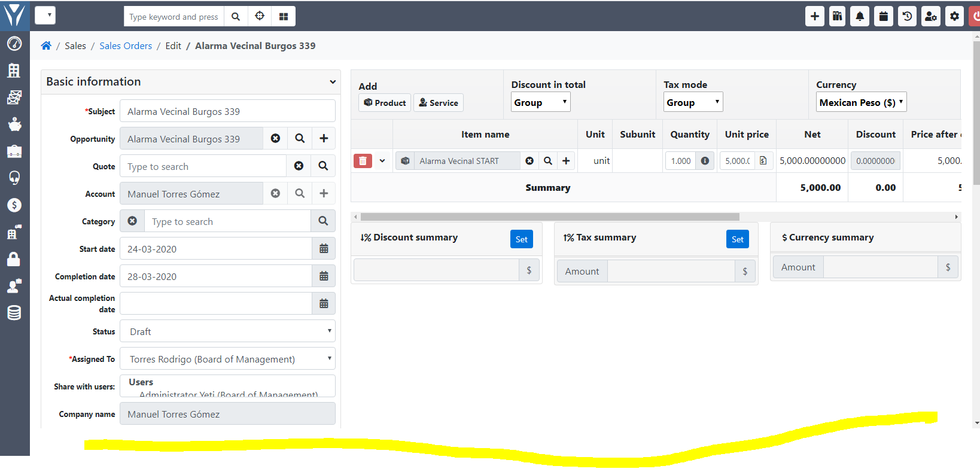Click the Quote type to search field
This screenshot has height=475, width=980.
(x=203, y=166)
